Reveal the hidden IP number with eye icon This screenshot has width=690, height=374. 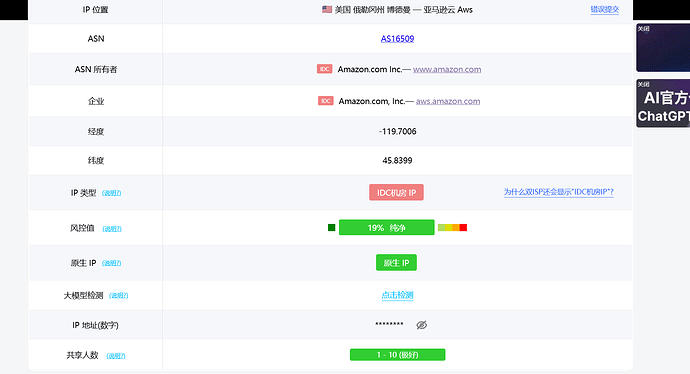[422, 325]
